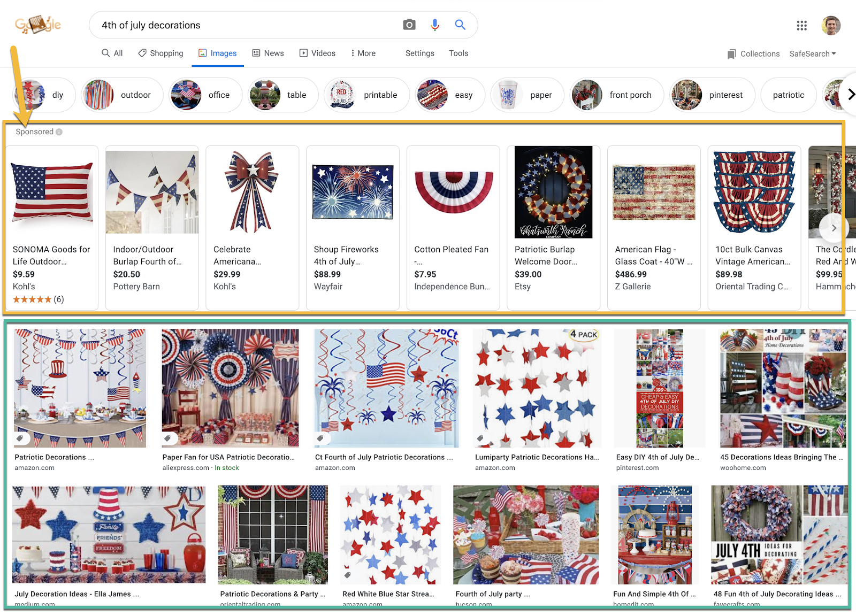Switch to the Shopping tab
This screenshot has height=616, width=856.
point(160,53)
